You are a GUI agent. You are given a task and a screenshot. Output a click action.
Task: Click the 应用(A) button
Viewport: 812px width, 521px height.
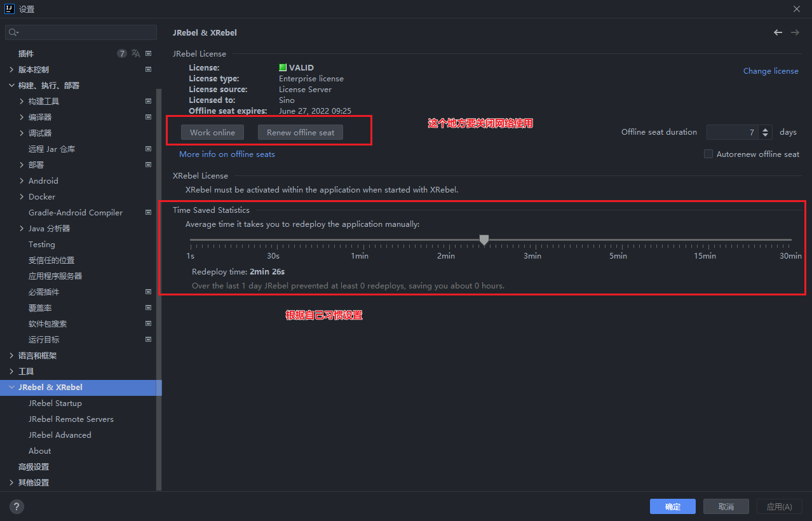coord(779,506)
